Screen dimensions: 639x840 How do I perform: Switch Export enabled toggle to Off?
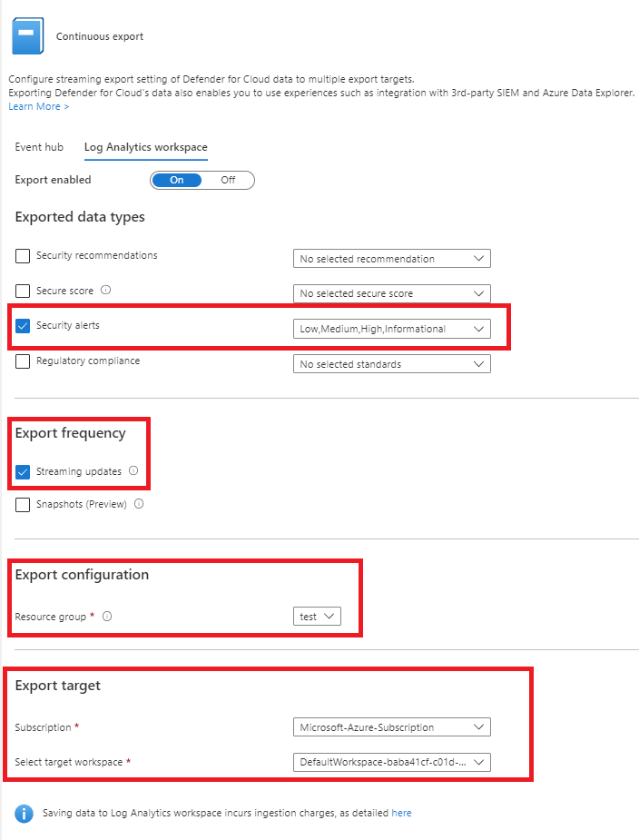tap(228, 180)
